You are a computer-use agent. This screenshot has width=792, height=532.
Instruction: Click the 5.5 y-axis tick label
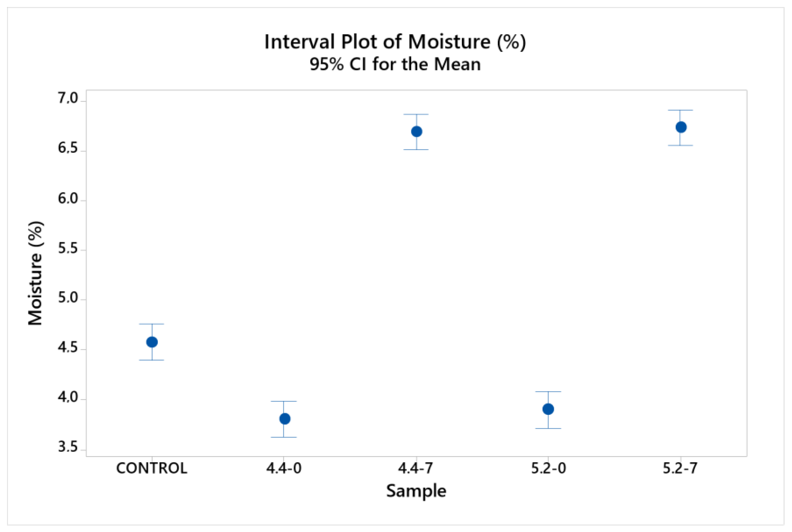click(x=68, y=249)
